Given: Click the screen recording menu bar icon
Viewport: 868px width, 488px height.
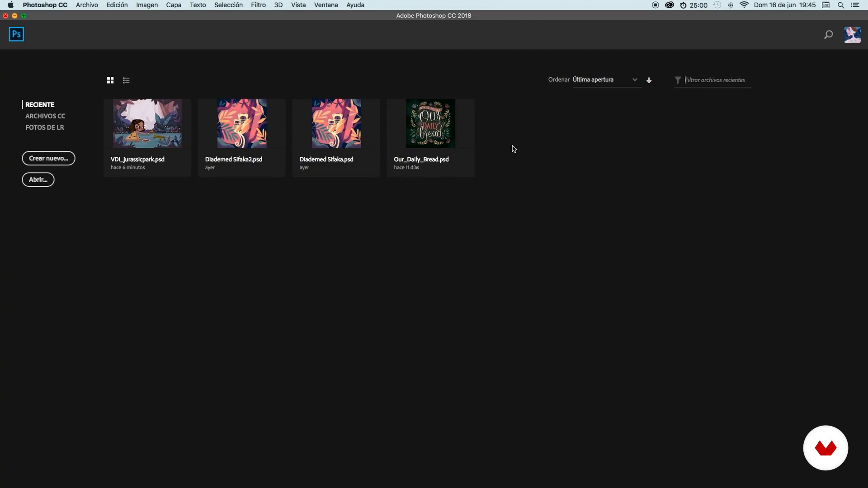Looking at the screenshot, I should (656, 5).
